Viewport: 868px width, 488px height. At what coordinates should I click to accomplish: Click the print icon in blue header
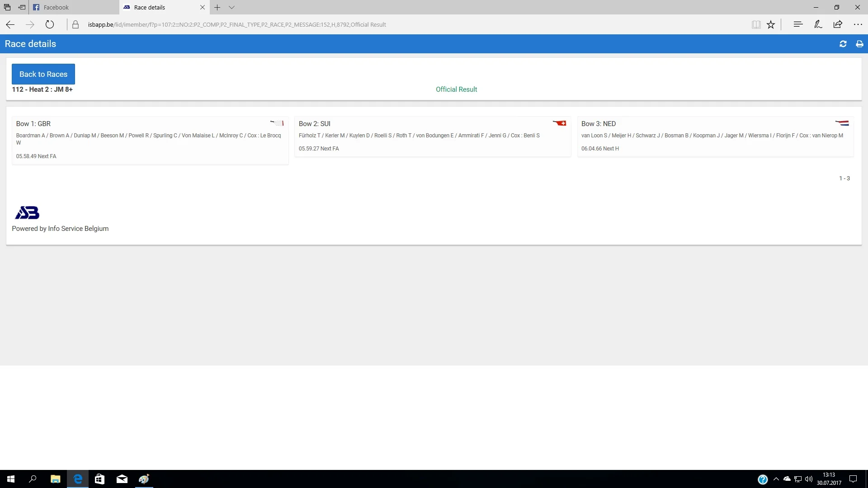pos(859,44)
